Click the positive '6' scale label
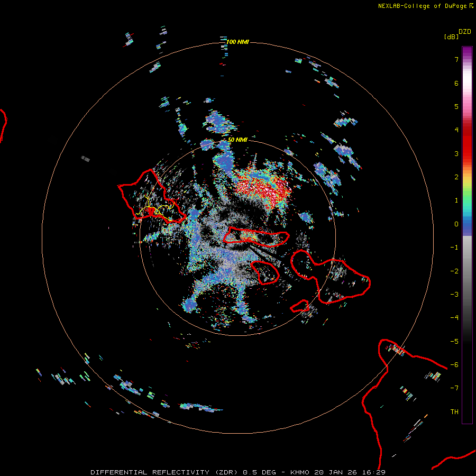Screen dimensions: 476x476 click(456, 83)
